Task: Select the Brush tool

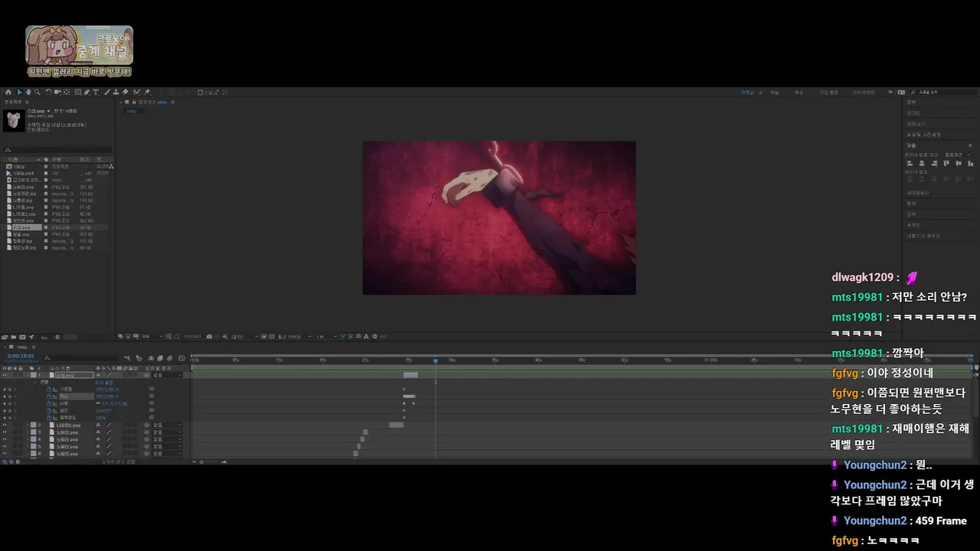Action: [x=106, y=92]
